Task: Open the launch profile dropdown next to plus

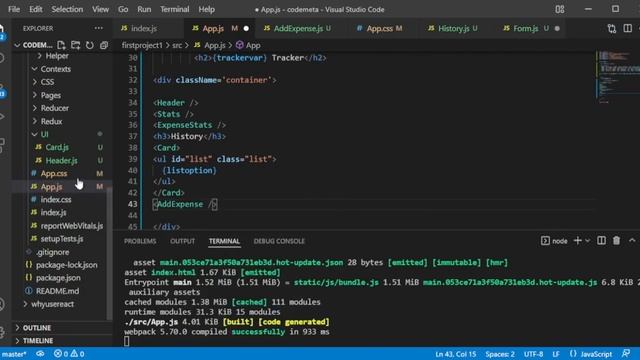Action: pos(587,241)
